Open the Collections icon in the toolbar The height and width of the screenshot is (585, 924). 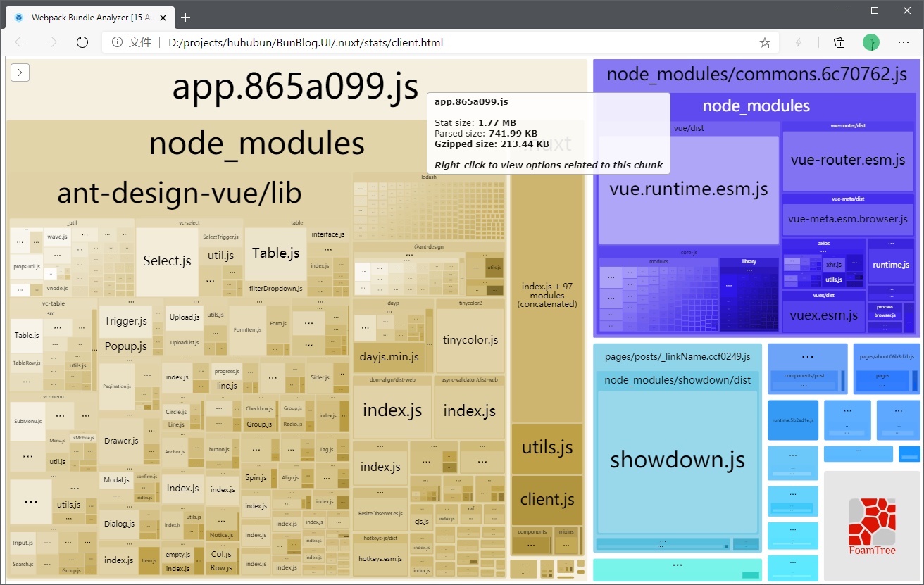[x=839, y=42]
